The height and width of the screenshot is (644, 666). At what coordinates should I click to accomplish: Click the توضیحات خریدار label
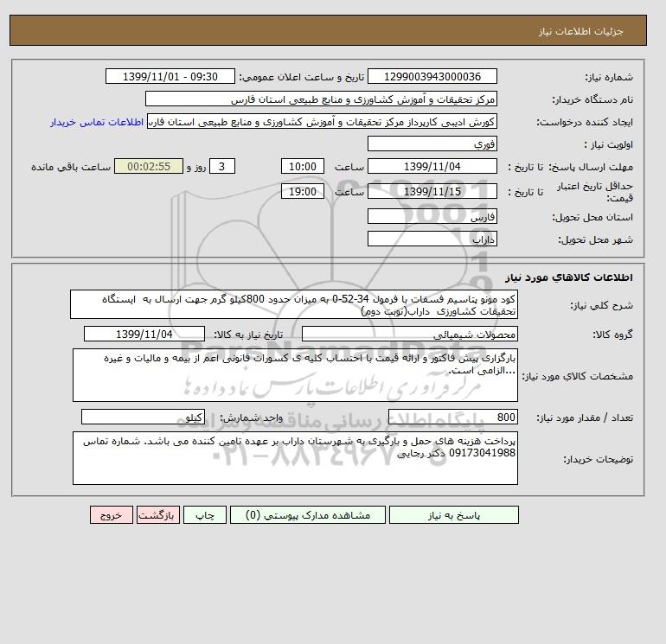pyautogui.click(x=598, y=459)
